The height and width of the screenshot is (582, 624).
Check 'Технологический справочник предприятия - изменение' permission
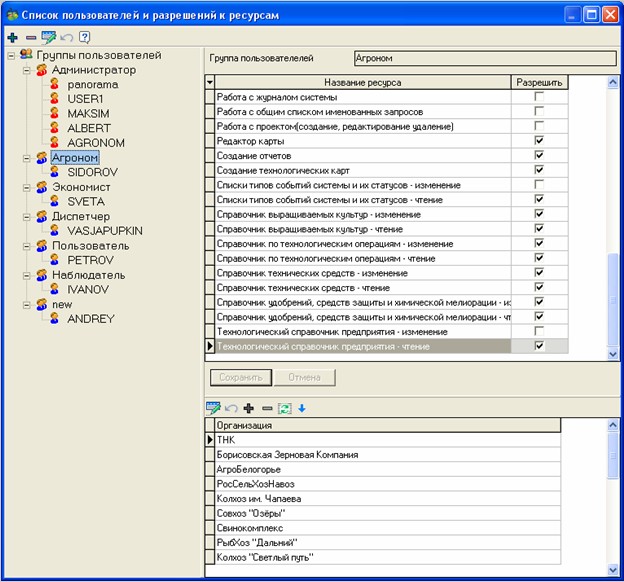click(539, 331)
